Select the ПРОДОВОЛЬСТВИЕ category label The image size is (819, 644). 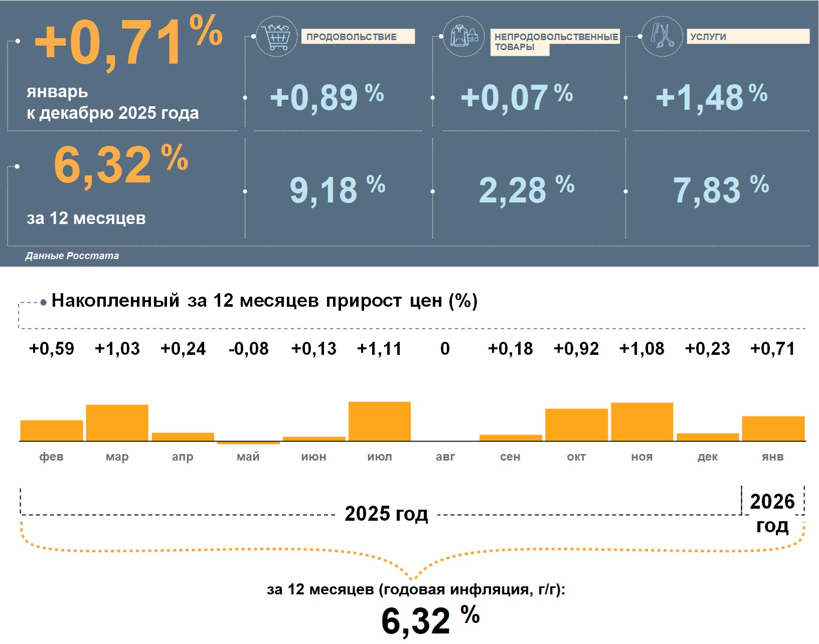(x=358, y=37)
